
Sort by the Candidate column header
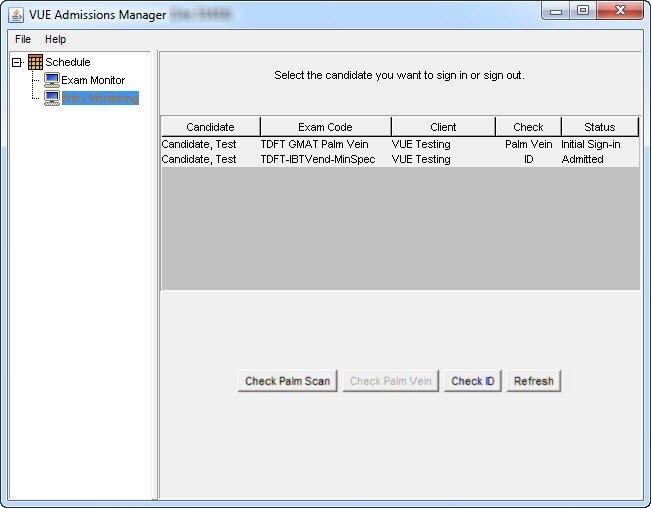tap(210, 127)
